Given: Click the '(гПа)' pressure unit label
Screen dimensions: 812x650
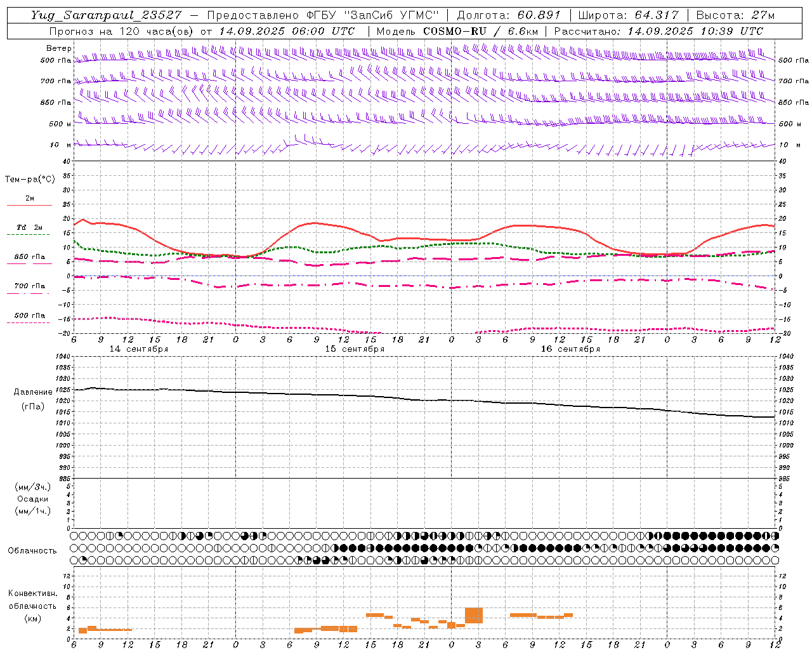Looking at the screenshot, I should (33, 406).
